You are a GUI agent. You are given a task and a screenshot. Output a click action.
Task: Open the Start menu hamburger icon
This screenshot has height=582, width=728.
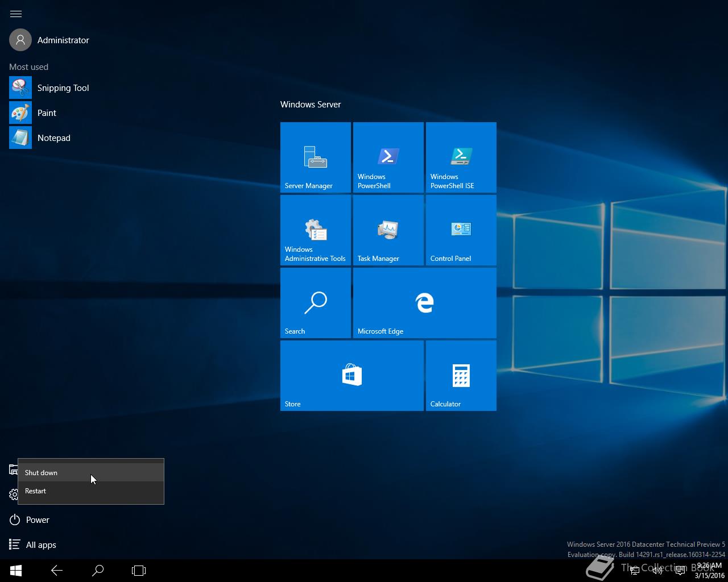pos(16,14)
